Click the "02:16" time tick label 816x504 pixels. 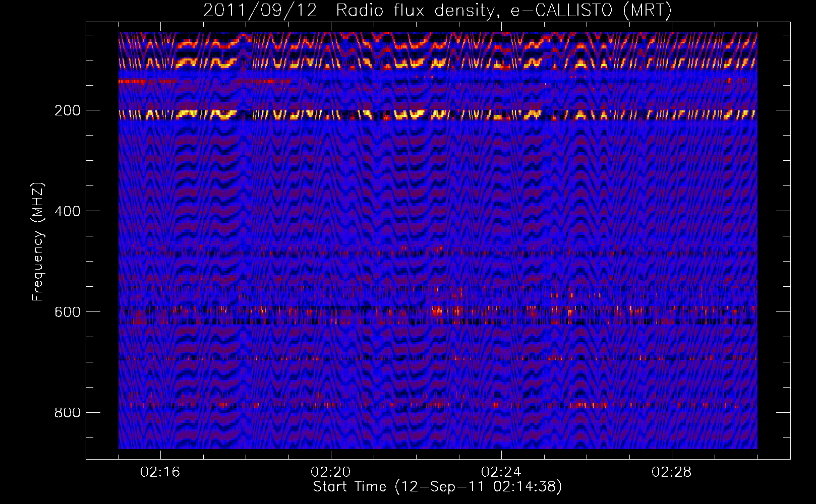[x=160, y=472]
